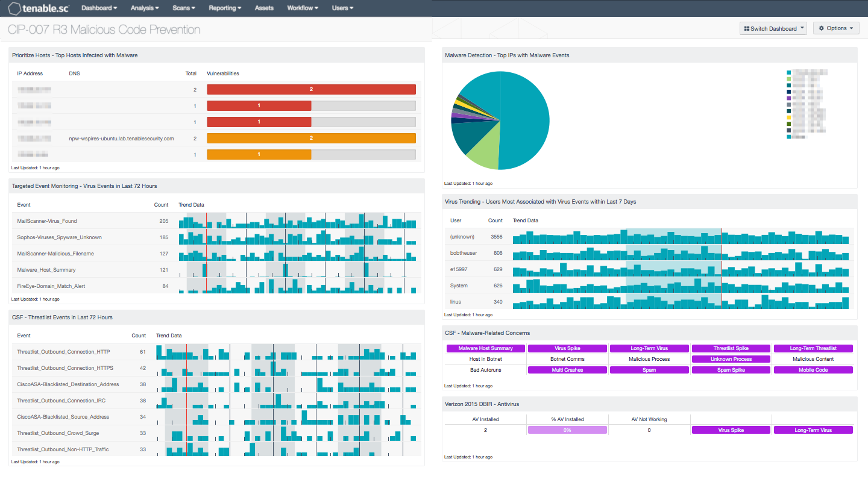Viewport: 868px width, 494px height.
Task: Click the tenable.sc logo
Action: coord(39,8)
